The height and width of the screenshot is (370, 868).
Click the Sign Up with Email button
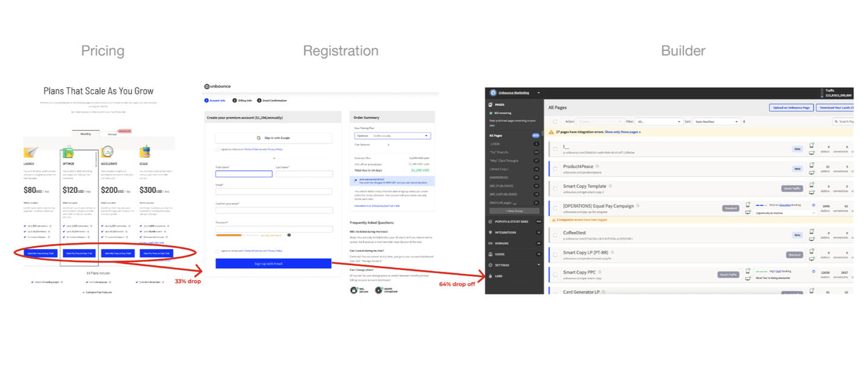coord(273,263)
